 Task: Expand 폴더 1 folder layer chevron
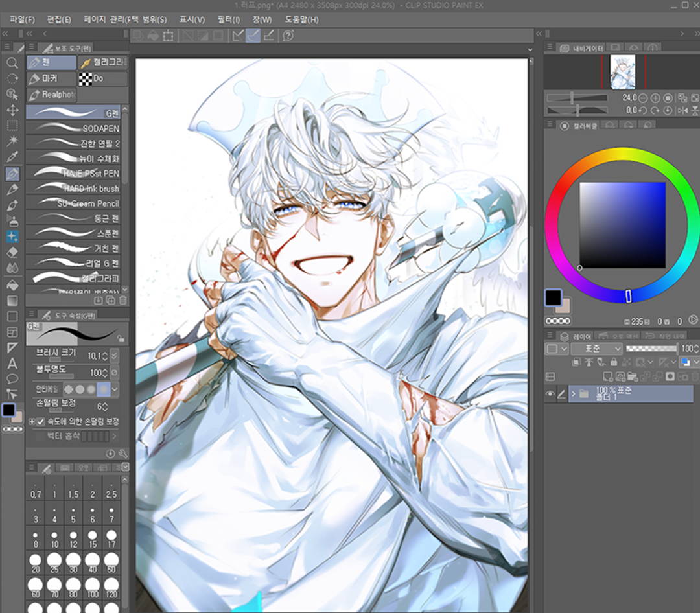pos(573,394)
